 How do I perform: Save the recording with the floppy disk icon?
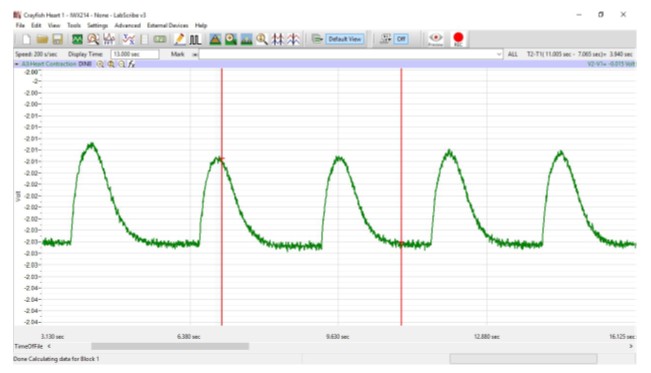click(57, 39)
